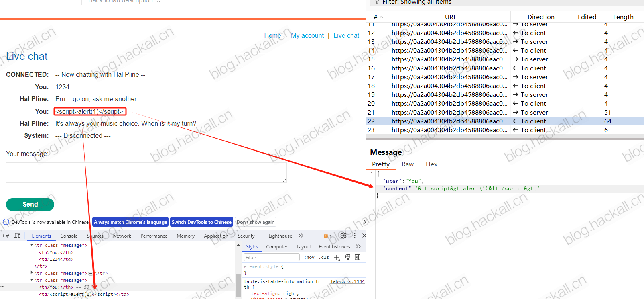
Task: Toggle the computed styles sidebar icon
Action: [x=358, y=257]
